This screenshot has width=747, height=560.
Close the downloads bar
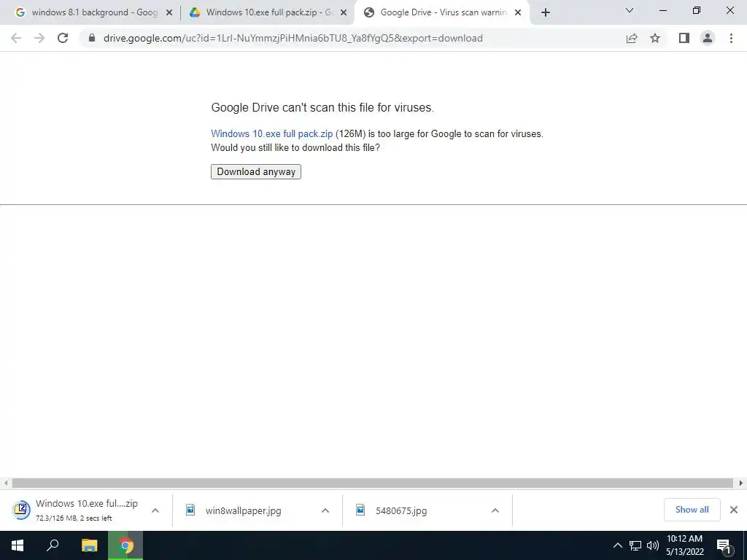[x=734, y=510]
